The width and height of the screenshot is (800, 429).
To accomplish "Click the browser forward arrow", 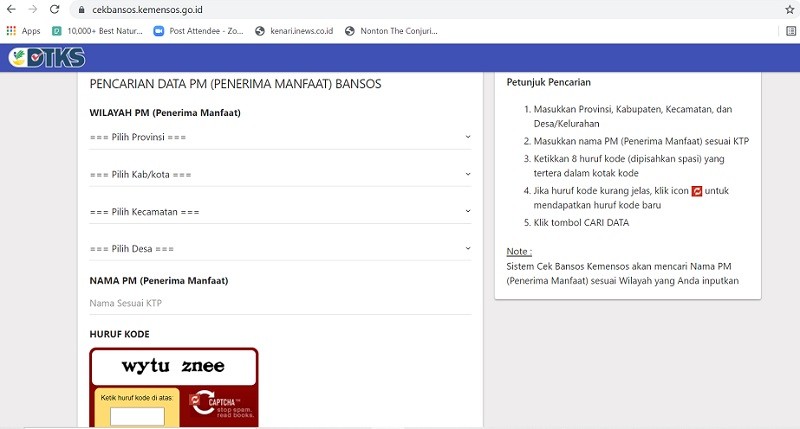I will point(33,9).
